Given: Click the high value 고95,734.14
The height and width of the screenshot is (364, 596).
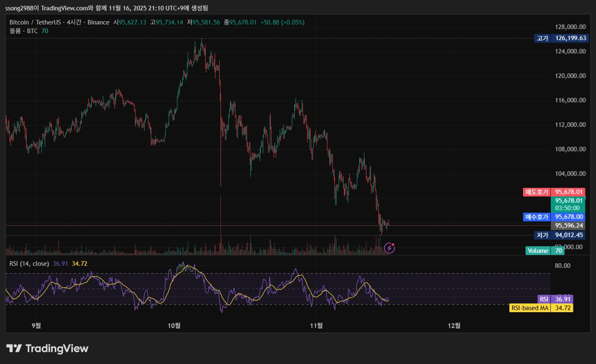Looking at the screenshot, I should pyautogui.click(x=167, y=22).
